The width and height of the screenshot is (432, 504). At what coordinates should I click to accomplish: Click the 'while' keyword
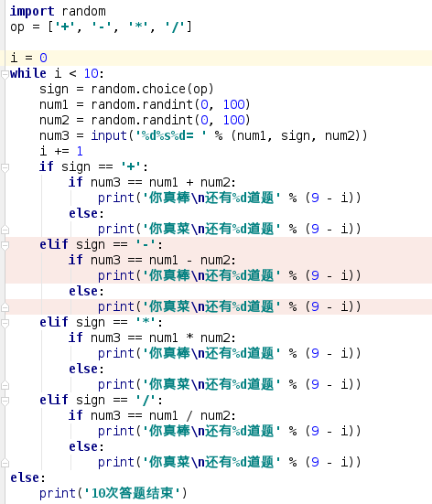click(x=28, y=73)
